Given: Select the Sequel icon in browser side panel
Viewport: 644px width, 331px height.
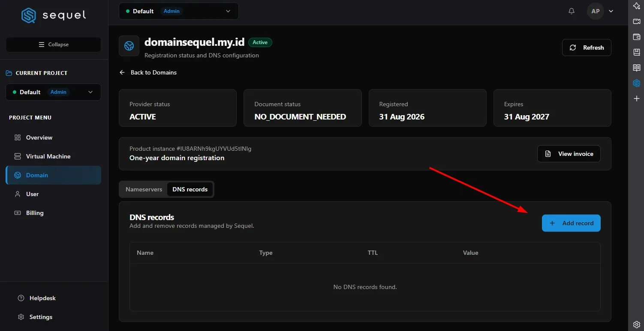Looking at the screenshot, I should tap(636, 83).
